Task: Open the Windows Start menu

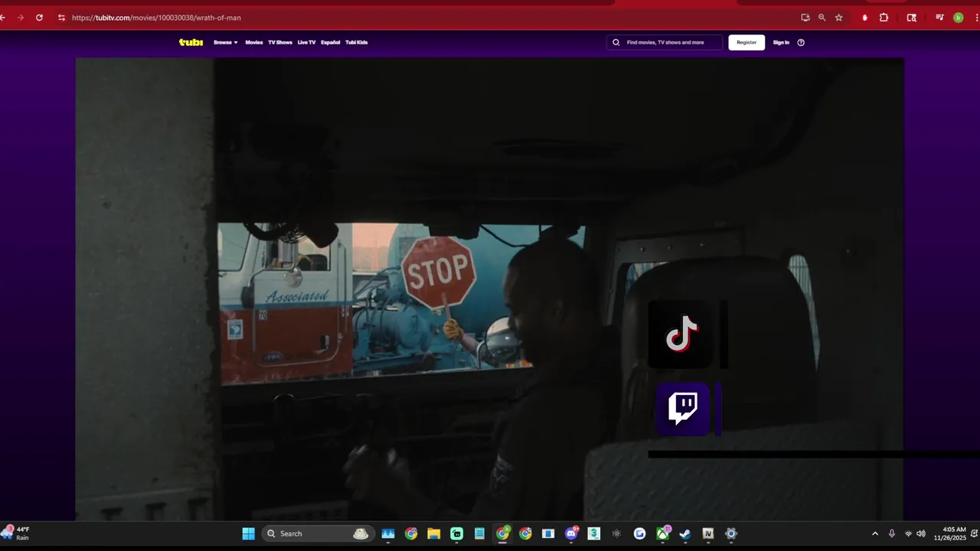Action: click(x=249, y=533)
